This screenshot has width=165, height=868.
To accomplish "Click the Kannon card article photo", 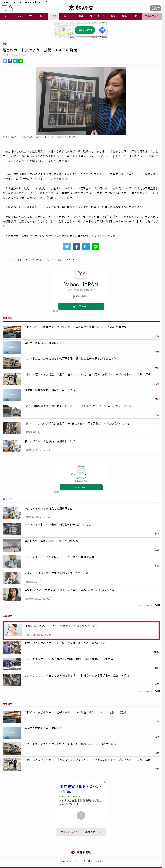I will pyautogui.click(x=81, y=101).
